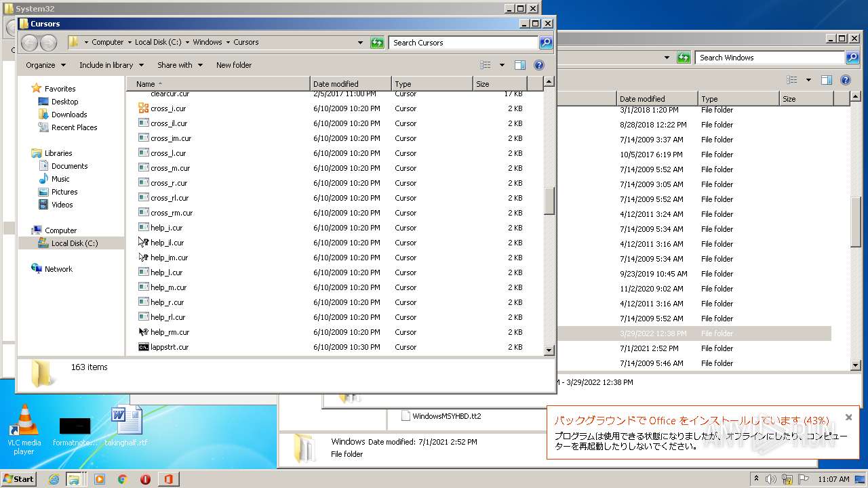Open the takinghalf.rtf desktop document
868x488 pixels.
point(126,426)
